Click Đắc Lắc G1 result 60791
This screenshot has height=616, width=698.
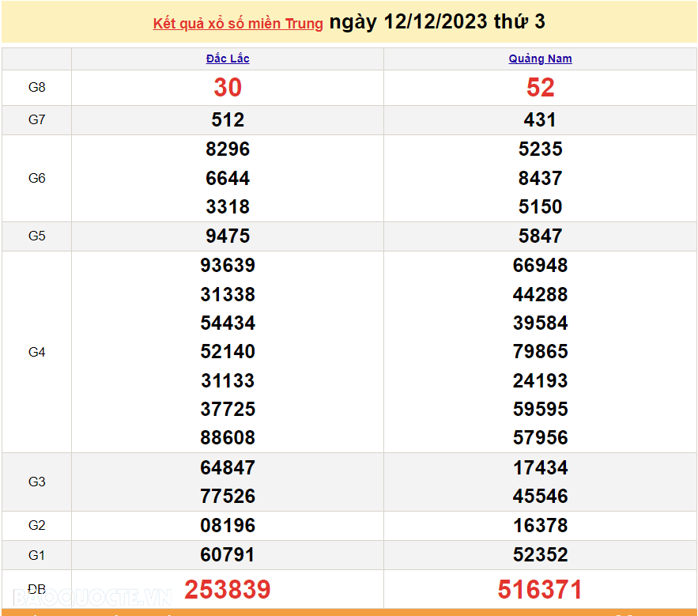tap(228, 555)
